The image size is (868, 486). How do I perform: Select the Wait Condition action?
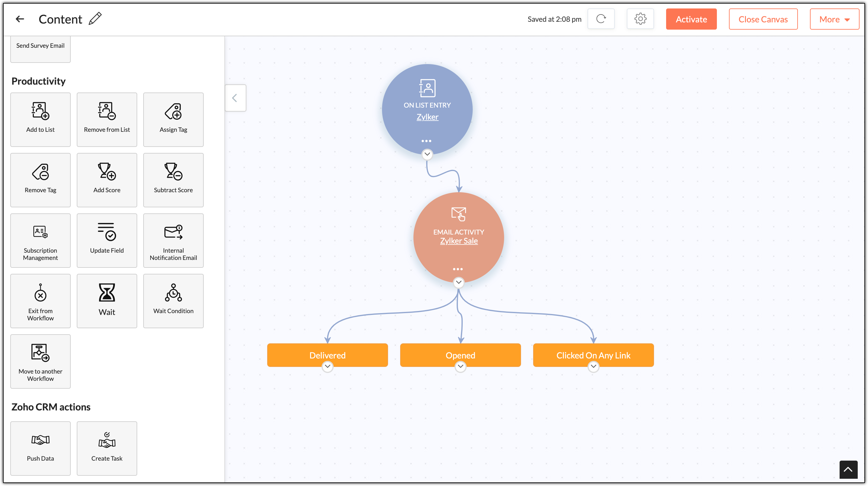point(173,301)
